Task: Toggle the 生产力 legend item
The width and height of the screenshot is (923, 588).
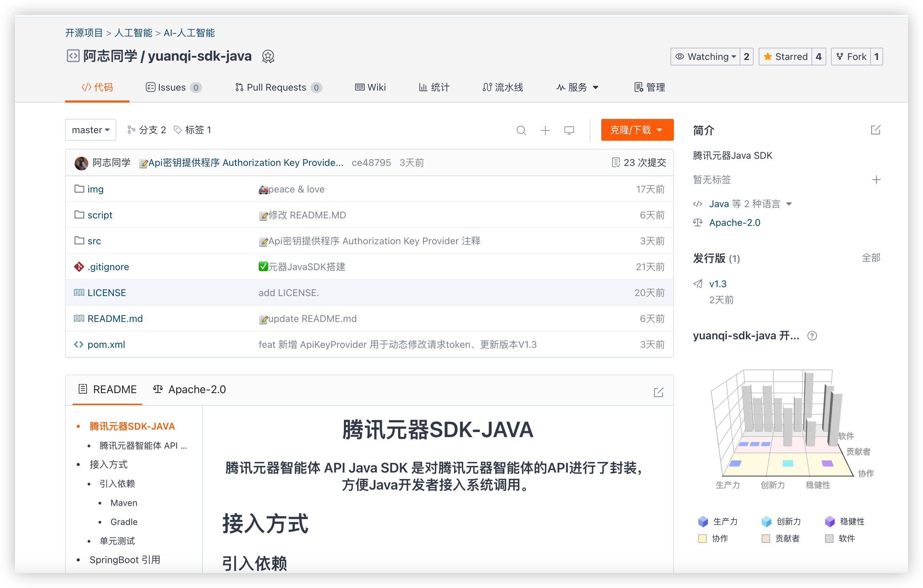Action: (717, 521)
